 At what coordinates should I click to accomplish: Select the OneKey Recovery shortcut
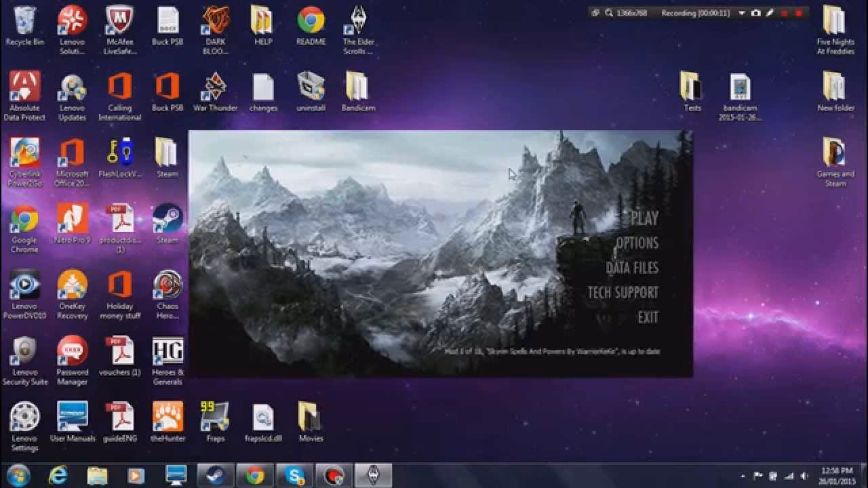pyautogui.click(x=72, y=295)
